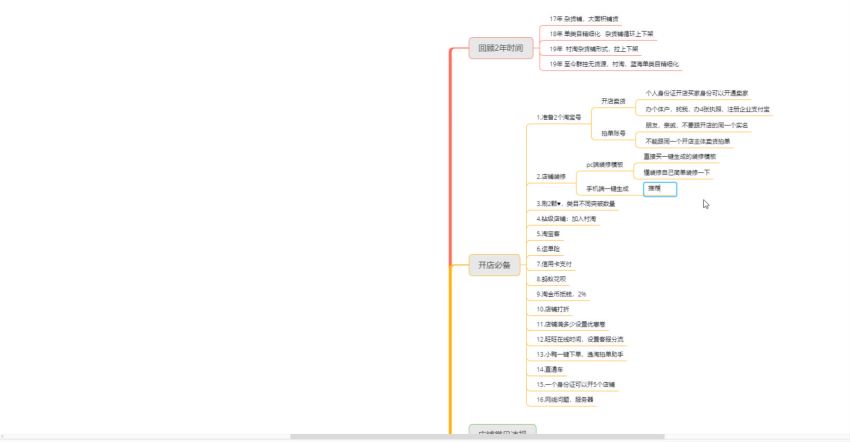This screenshot has width=850, height=442.
Task: Select the 8.蚂蚁花呗 item
Action: click(553, 279)
